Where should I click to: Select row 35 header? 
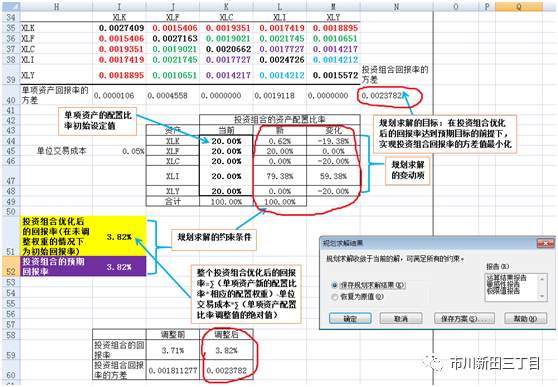coord(11,28)
